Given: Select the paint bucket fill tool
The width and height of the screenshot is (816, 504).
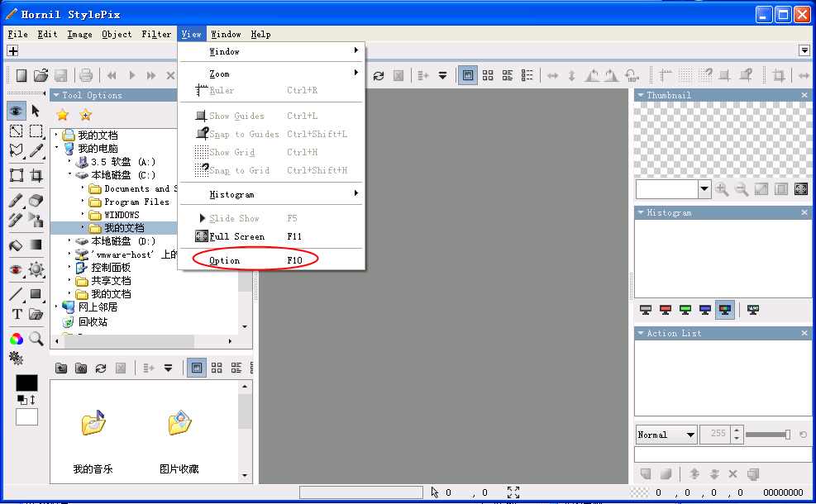Looking at the screenshot, I should click(17, 245).
